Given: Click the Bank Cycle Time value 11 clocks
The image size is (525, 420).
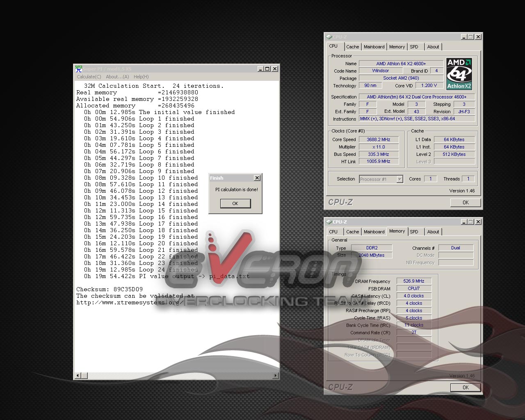Looking at the screenshot, I should (414, 325).
